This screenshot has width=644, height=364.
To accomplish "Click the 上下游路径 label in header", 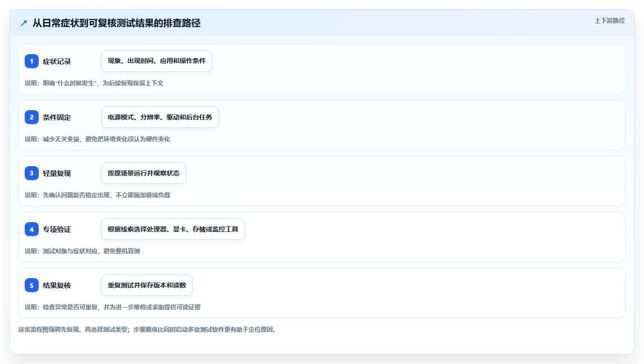I will (609, 21).
